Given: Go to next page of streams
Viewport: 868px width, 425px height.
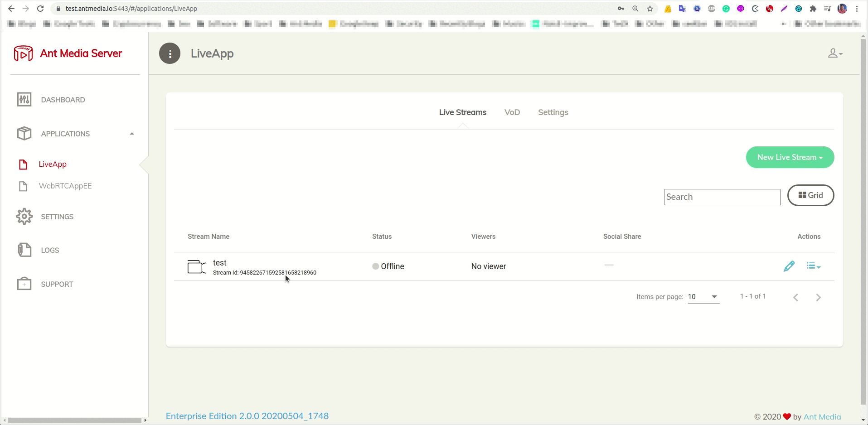Looking at the screenshot, I should pos(818,297).
